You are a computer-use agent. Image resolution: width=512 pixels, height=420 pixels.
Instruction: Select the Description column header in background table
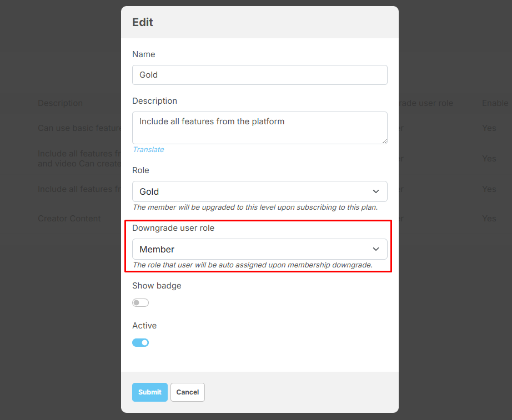60,103
